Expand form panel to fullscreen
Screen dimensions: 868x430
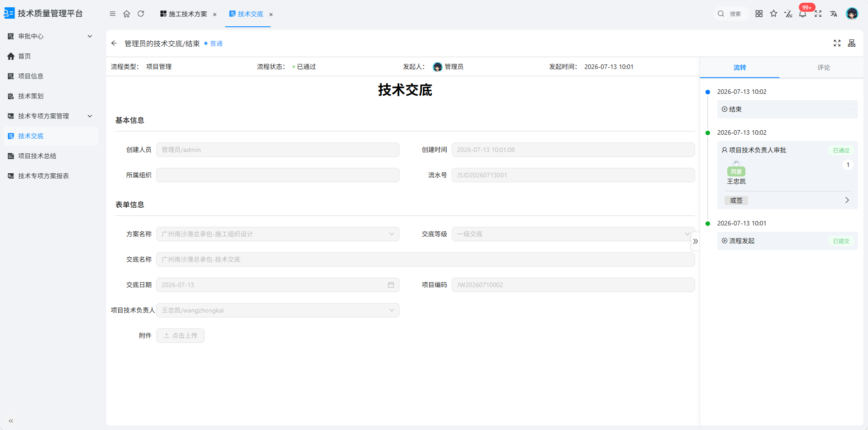(837, 43)
